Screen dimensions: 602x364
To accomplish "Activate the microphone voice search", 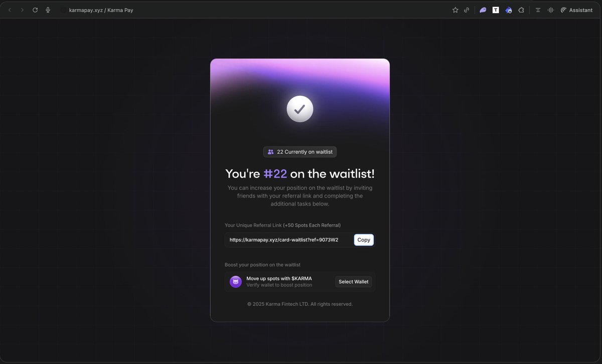I will coord(48,10).
